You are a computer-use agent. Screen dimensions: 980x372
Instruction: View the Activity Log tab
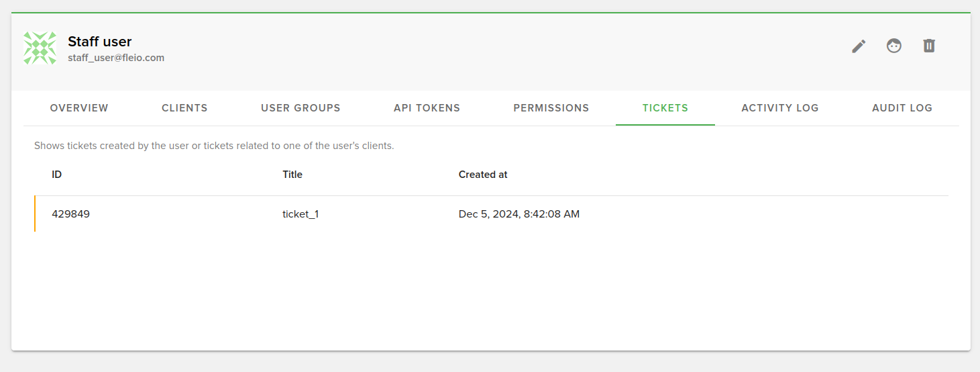tap(779, 108)
